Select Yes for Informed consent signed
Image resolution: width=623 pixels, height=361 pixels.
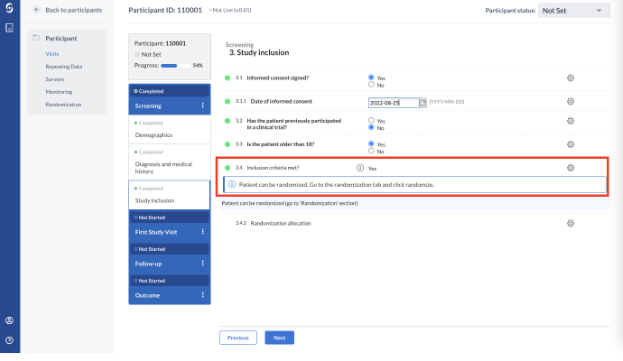[371, 77]
